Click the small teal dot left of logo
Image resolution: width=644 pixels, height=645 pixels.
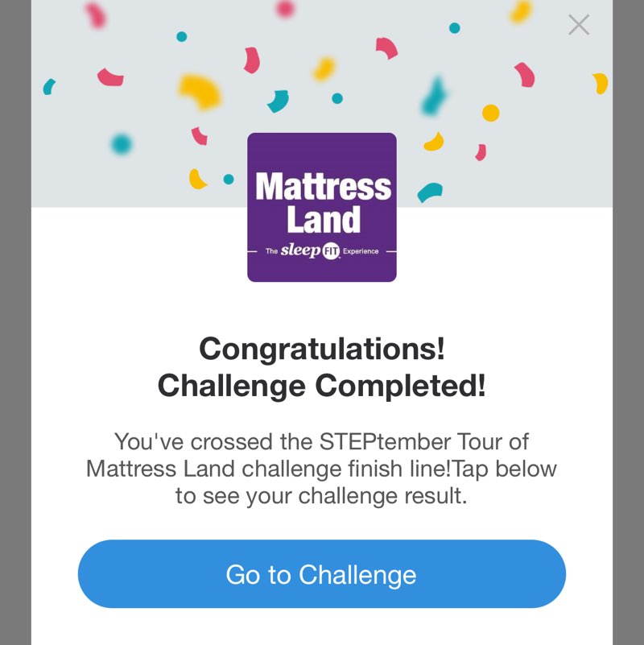tap(229, 180)
